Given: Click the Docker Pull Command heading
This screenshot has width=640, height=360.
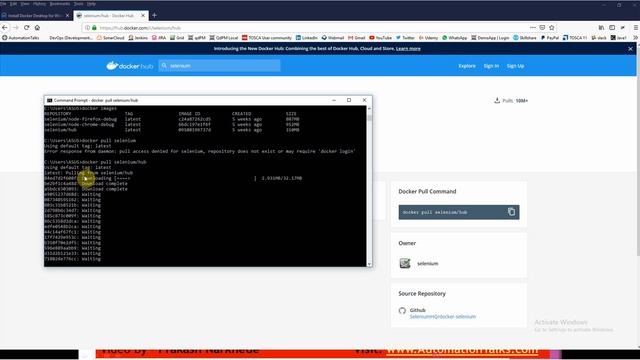Looking at the screenshot, I should pos(427,191).
